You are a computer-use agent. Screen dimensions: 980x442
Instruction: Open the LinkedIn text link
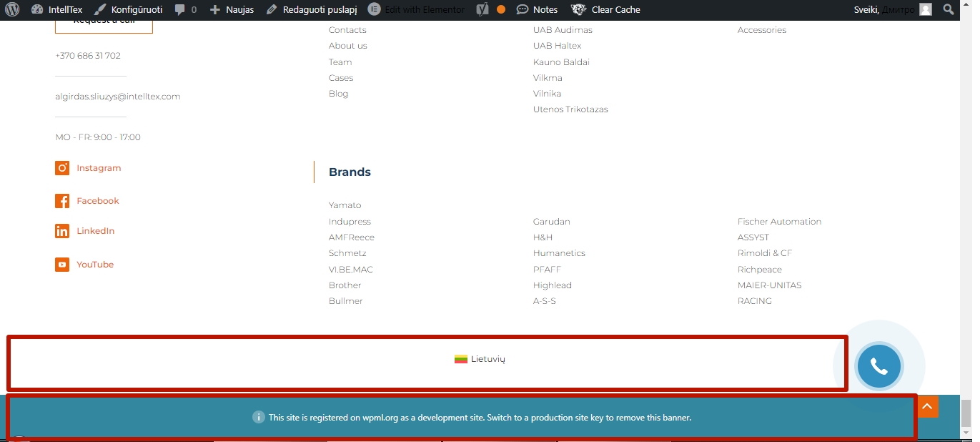[x=96, y=231]
